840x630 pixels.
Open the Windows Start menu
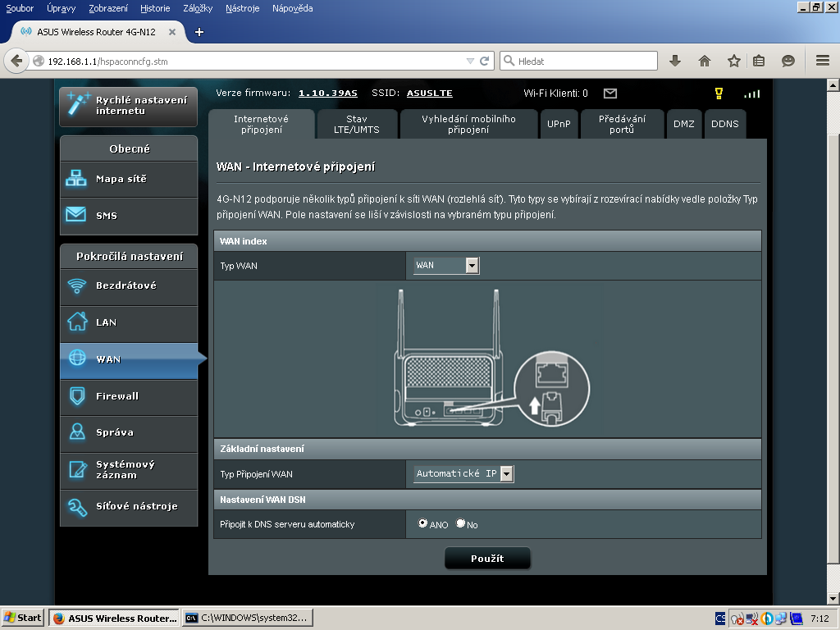(x=23, y=618)
